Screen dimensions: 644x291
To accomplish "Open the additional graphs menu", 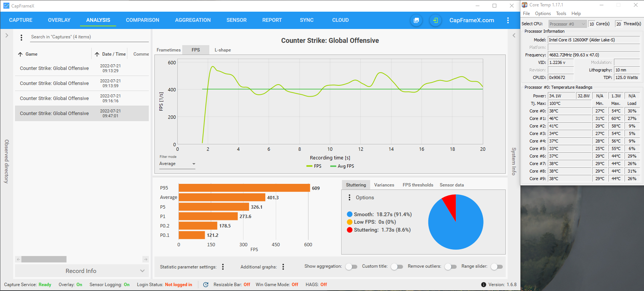I will [283, 267].
